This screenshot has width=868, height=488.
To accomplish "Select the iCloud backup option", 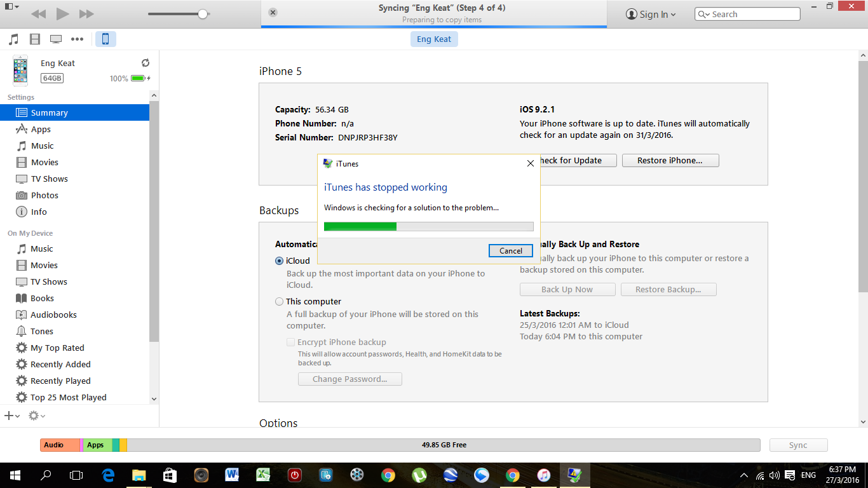I will [280, 261].
